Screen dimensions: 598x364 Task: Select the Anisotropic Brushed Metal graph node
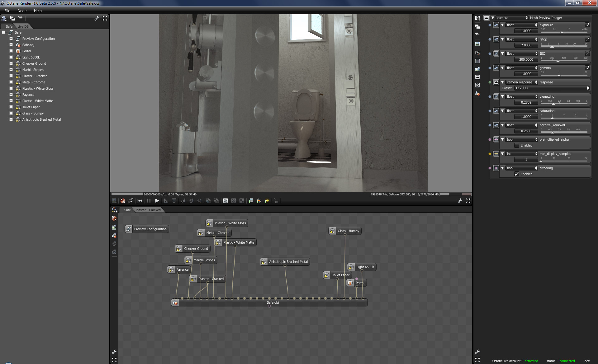(x=288, y=262)
